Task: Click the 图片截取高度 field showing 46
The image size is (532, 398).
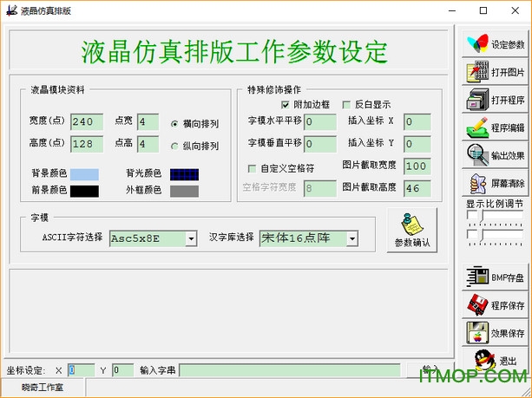Action: 417,188
